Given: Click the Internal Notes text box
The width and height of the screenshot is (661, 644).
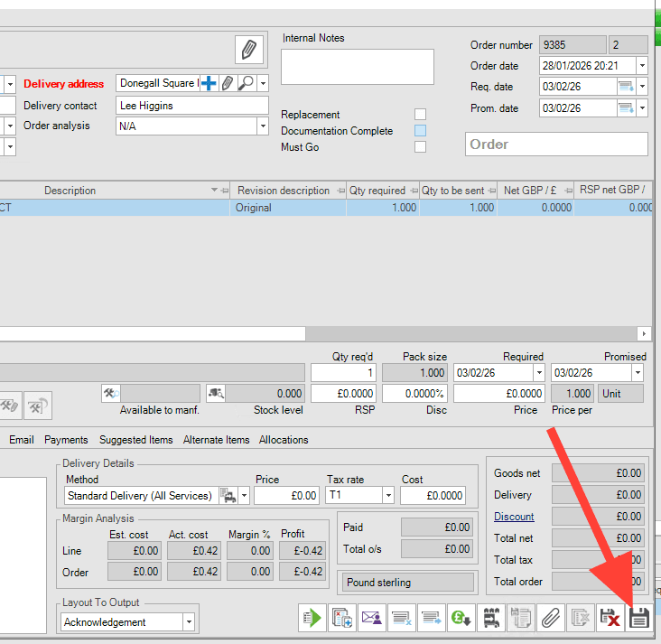Looking at the screenshot, I should (358, 67).
